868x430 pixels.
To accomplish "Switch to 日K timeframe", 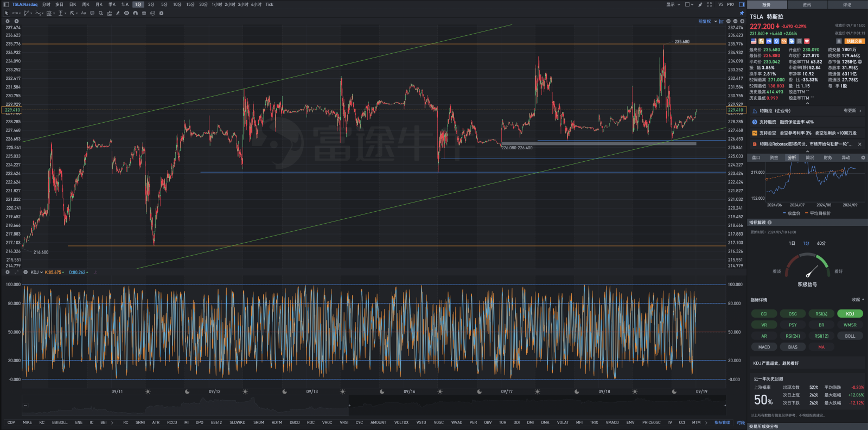I will (73, 4).
